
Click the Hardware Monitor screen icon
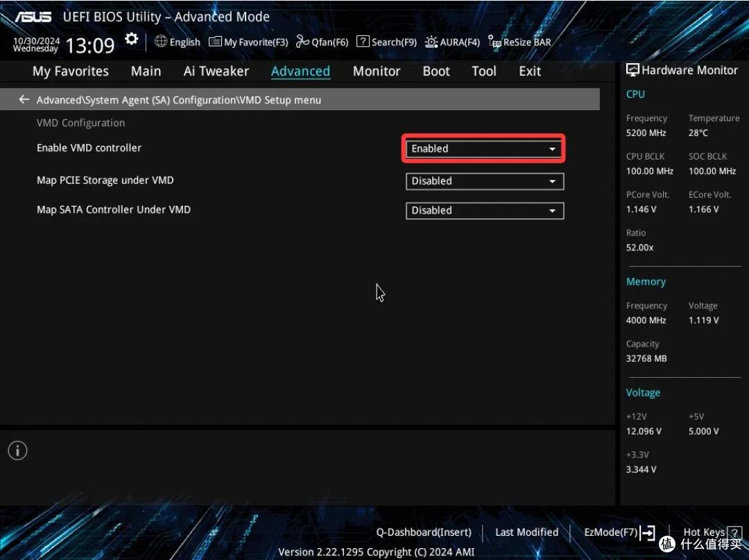pyautogui.click(x=632, y=70)
